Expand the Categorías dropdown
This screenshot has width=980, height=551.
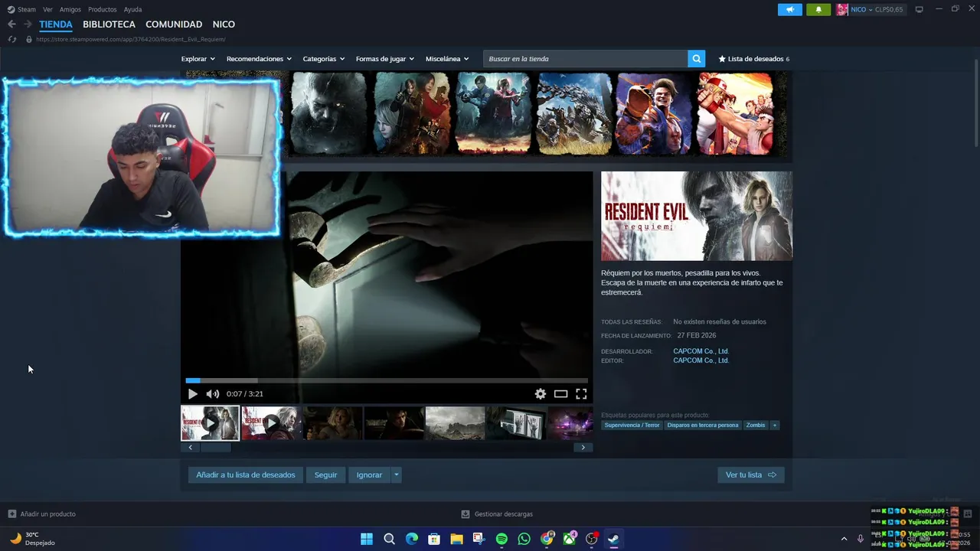(323, 59)
